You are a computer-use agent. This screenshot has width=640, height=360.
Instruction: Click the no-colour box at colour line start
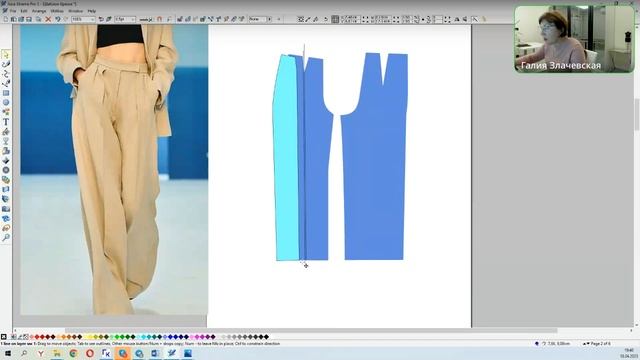pos(4,337)
